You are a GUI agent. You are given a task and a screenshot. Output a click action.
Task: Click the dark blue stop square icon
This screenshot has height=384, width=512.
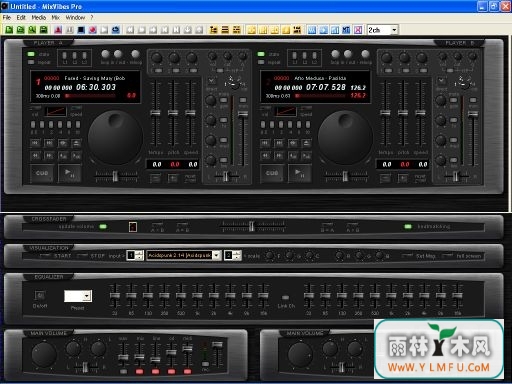(81, 30)
